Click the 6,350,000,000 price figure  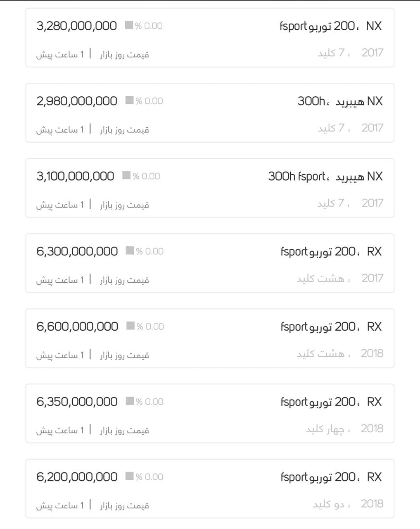[77, 402]
